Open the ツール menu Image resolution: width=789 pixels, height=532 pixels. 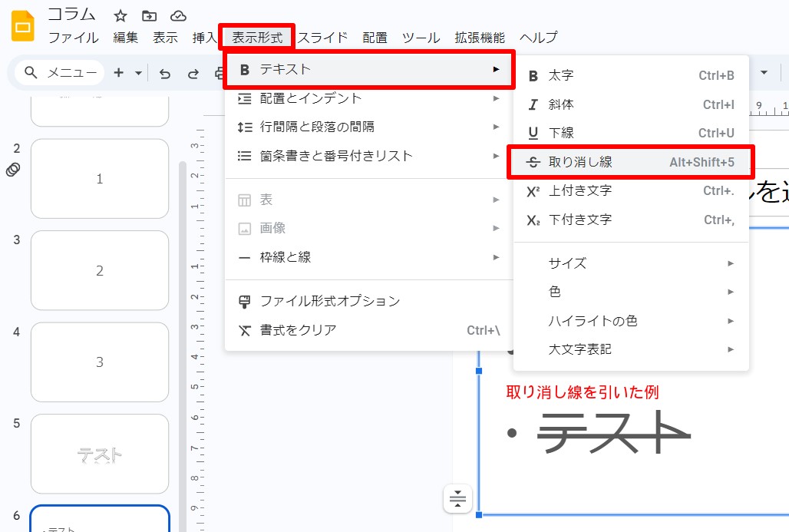pos(421,38)
